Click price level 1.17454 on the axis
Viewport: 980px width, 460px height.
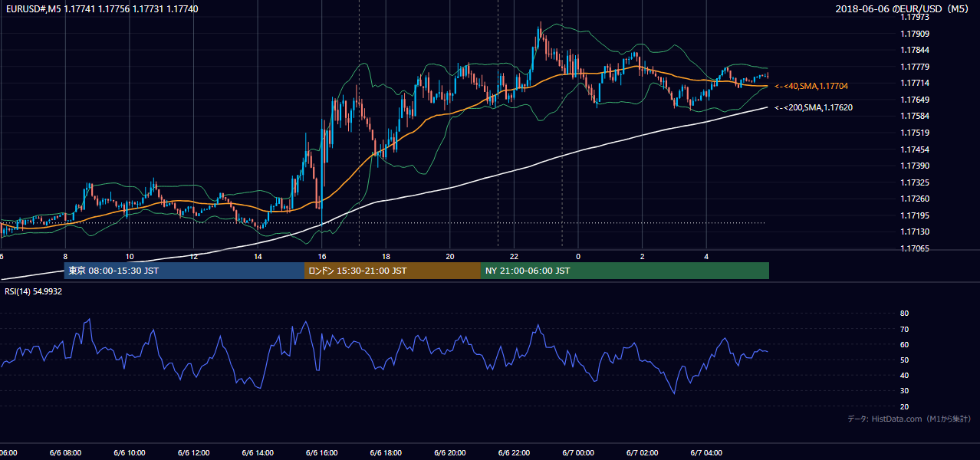coord(914,149)
